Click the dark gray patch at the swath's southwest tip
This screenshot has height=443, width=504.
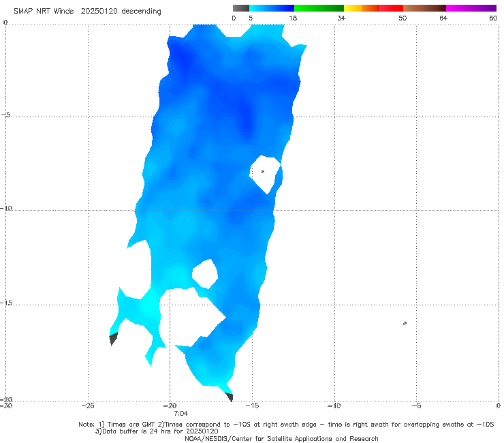(114, 339)
